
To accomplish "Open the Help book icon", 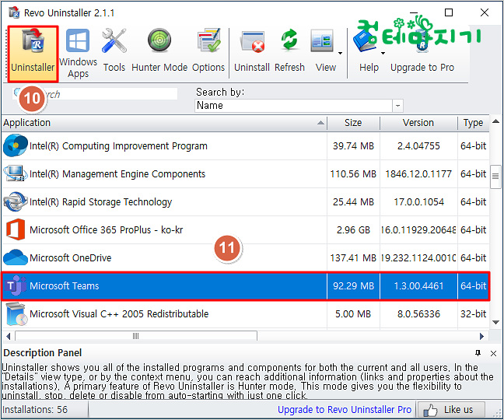I will 365,41.
